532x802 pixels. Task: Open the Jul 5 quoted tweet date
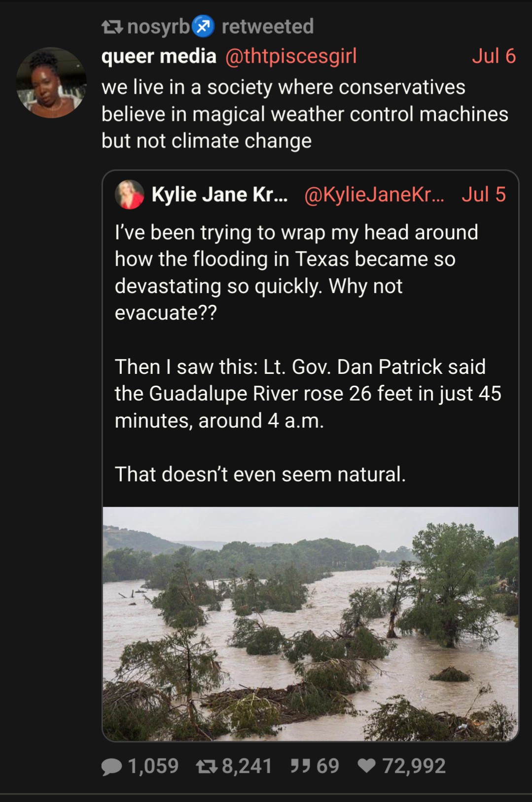pyautogui.click(x=483, y=194)
